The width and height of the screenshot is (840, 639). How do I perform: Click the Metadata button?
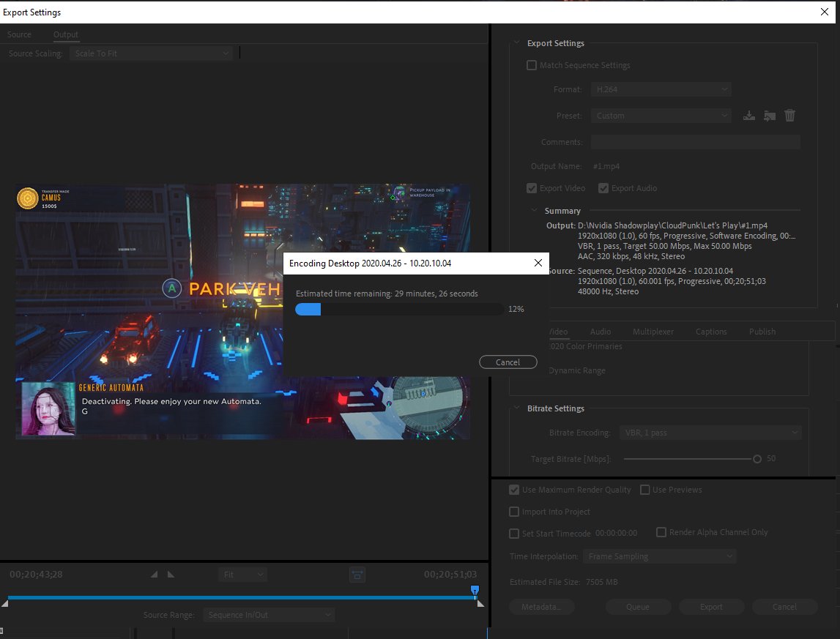click(x=541, y=607)
